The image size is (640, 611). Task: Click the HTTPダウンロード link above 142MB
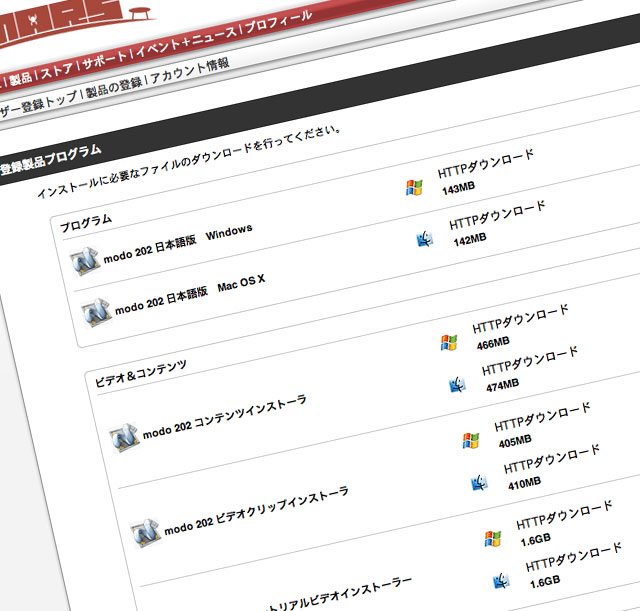point(498,215)
